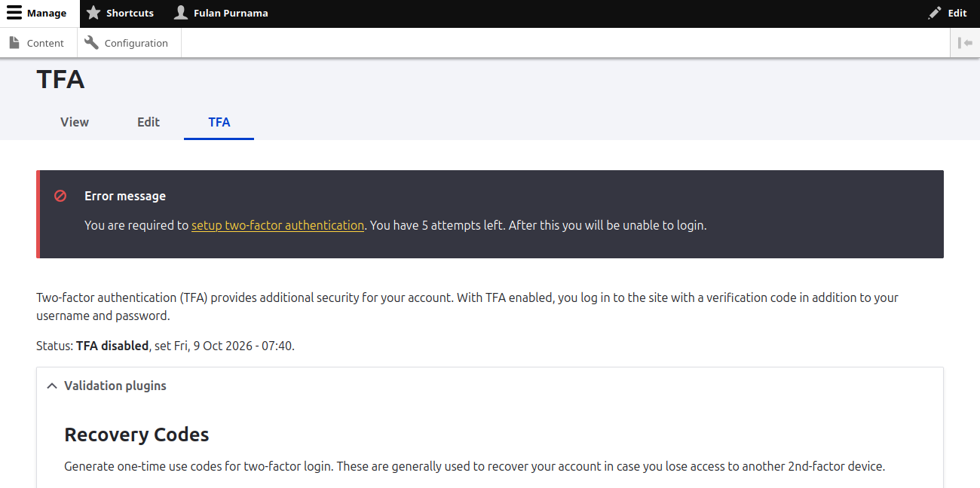Click the 'TFA disabled' status text
Screen dimensions: 980x488
(x=112, y=346)
